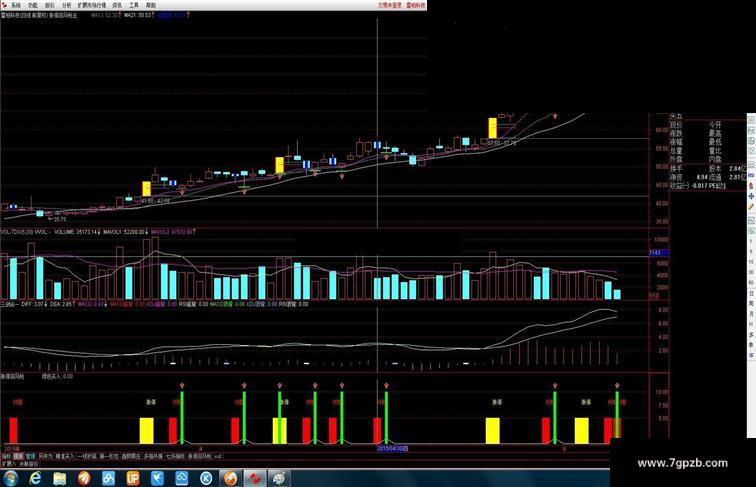
Task: Click the MAVOL1: 52200.00 label
Action: pos(124,232)
